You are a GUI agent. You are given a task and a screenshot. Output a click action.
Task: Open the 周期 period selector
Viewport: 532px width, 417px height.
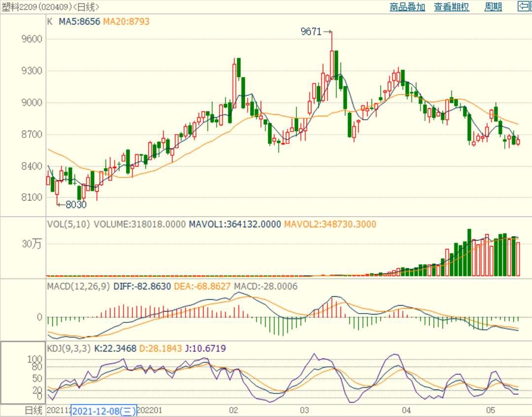click(493, 7)
